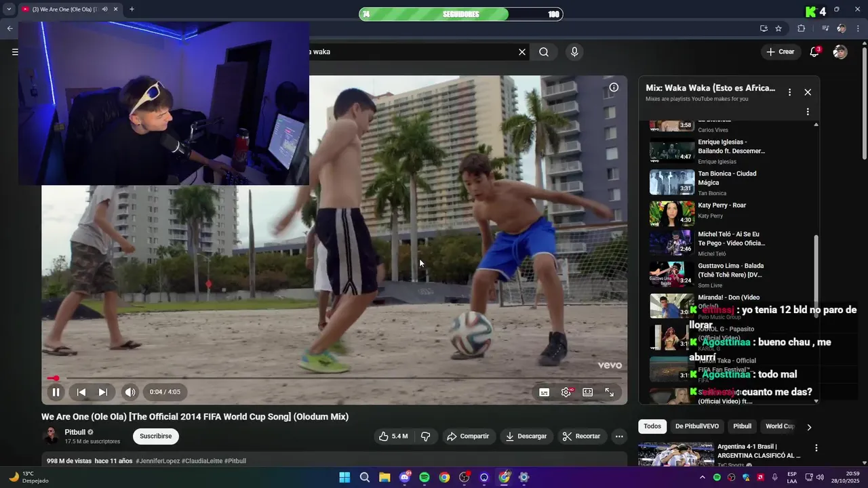Show more filter chips with right chevron
868x488 pixels.
click(x=809, y=427)
